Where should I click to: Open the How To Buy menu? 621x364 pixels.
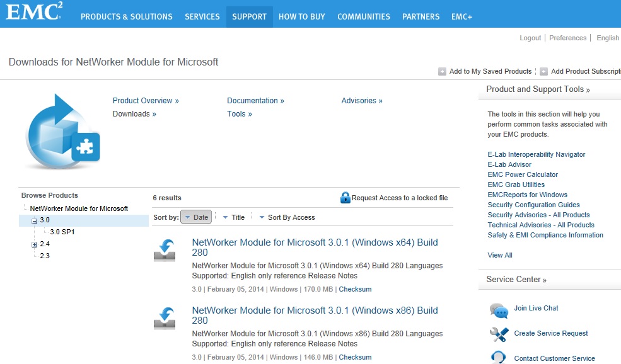[x=302, y=16]
